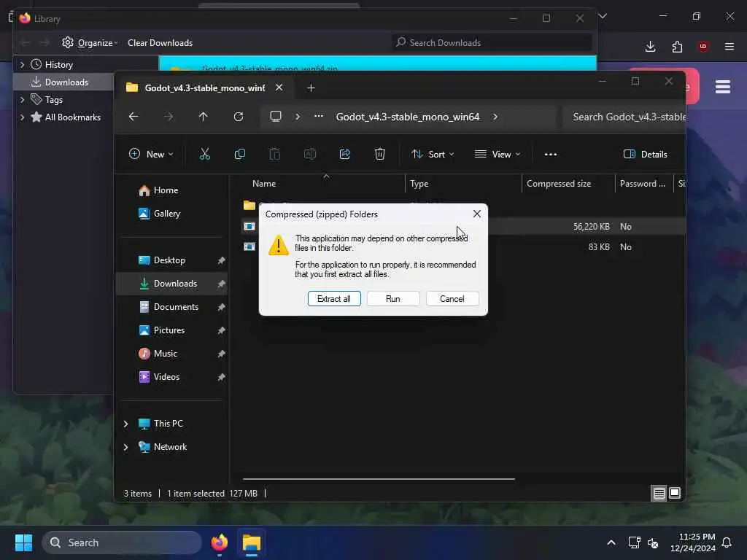The width and height of the screenshot is (747, 560).
Task: Click uBlock Origin icon in Firefox toolbar
Action: pos(703,47)
